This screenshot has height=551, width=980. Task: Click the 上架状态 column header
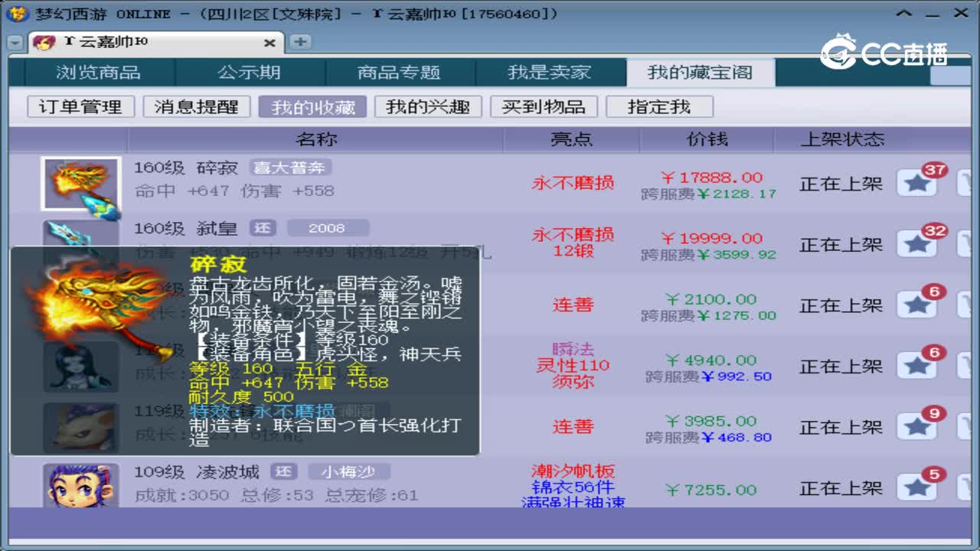842,139
